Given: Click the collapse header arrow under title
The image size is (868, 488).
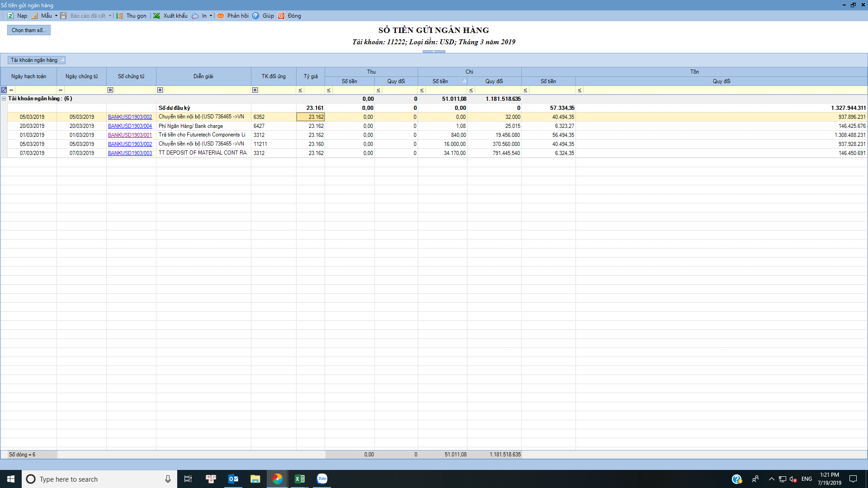Looking at the screenshot, I should click(x=434, y=52).
